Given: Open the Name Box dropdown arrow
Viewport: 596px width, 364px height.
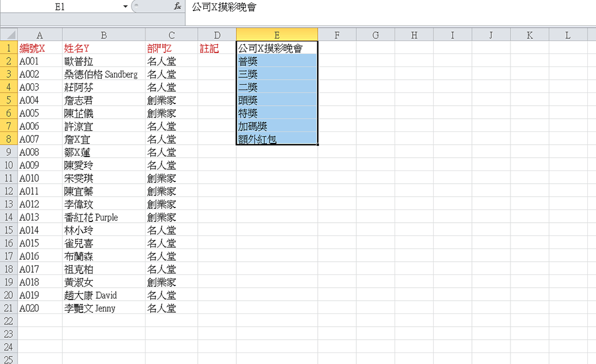Looking at the screenshot, I should coord(125,7).
